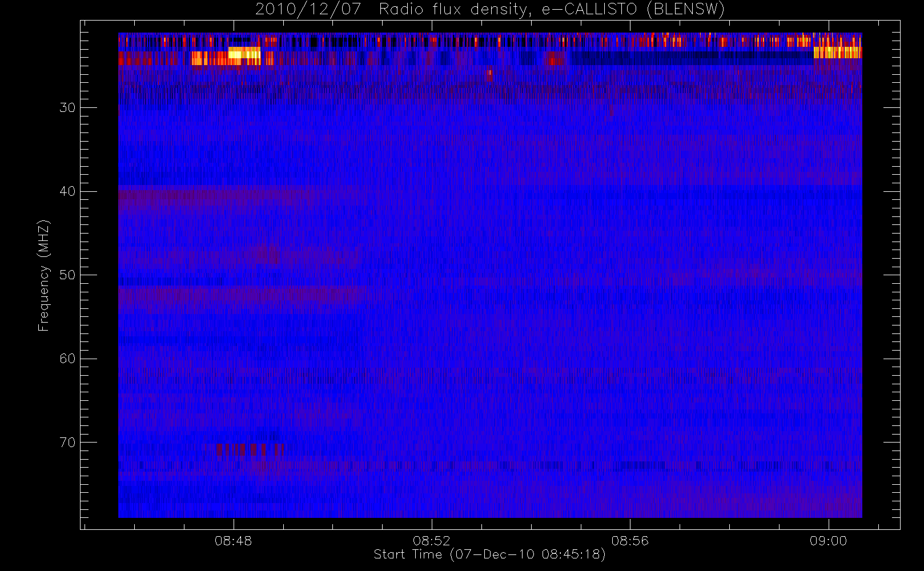Click the 40 MHz frequency tick label
This screenshot has width=924, height=571.
click(x=67, y=191)
